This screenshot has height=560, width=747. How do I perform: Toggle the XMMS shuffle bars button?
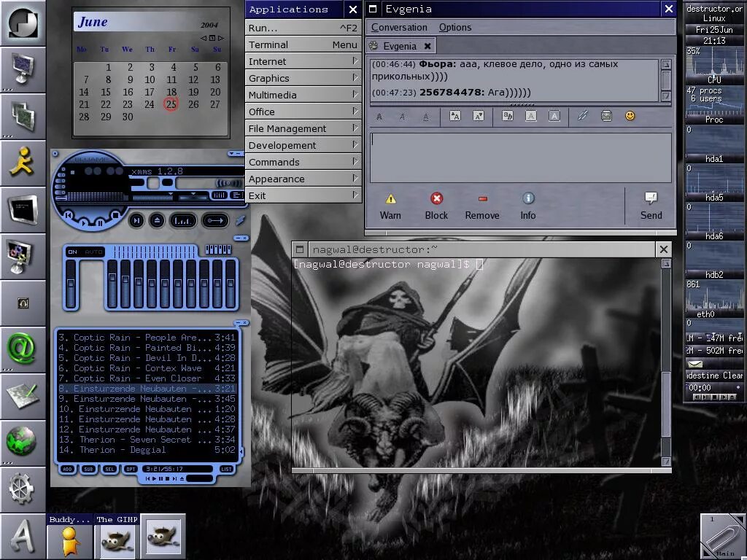click(x=183, y=220)
